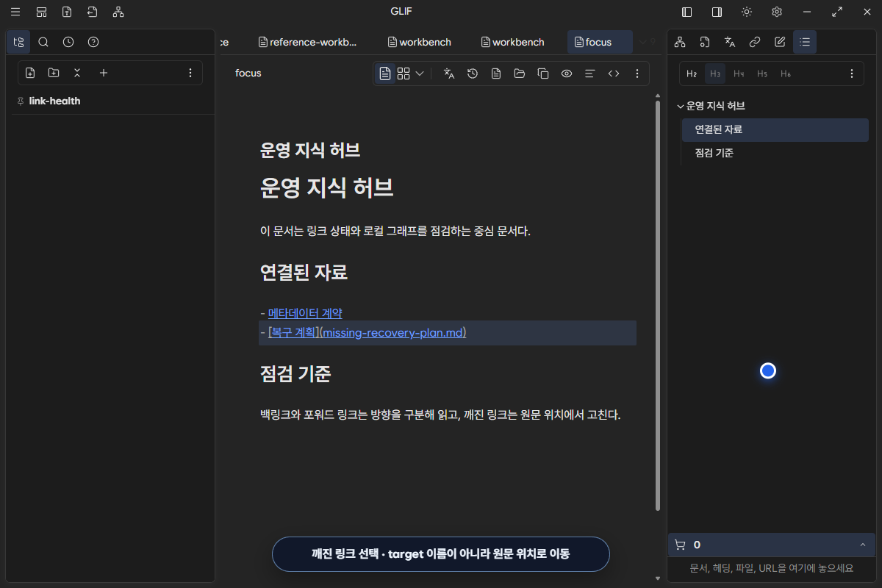Viewport: 882px width, 588px height.
Task: Click the editor vertical scrollbar
Action: click(658, 306)
